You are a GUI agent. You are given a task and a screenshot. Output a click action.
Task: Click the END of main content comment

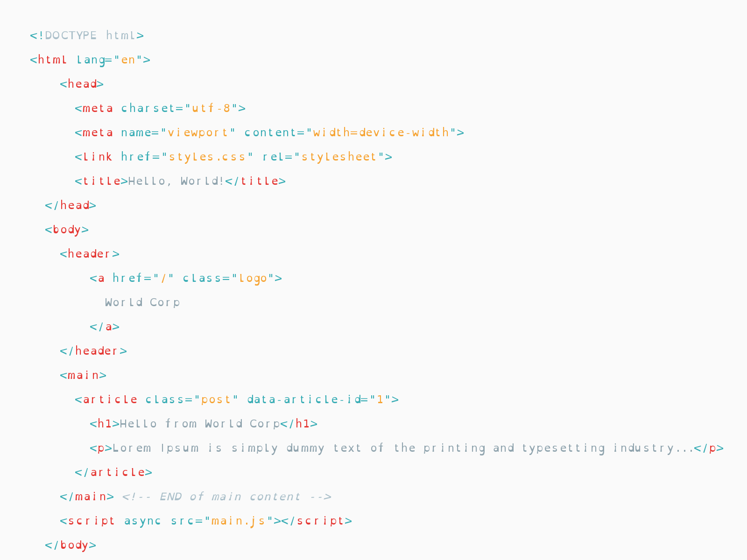click(x=227, y=497)
